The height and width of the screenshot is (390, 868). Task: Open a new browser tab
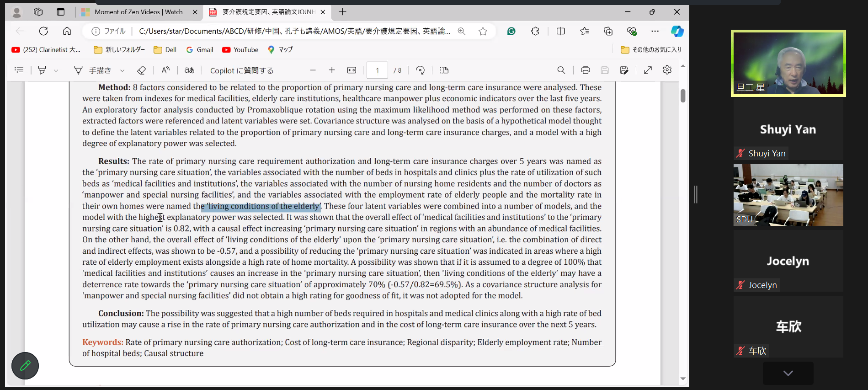pos(342,12)
